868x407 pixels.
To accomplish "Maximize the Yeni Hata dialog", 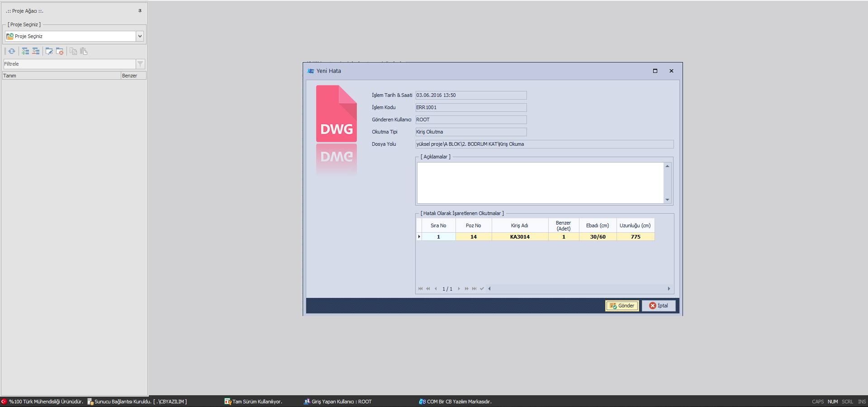I will (x=655, y=71).
